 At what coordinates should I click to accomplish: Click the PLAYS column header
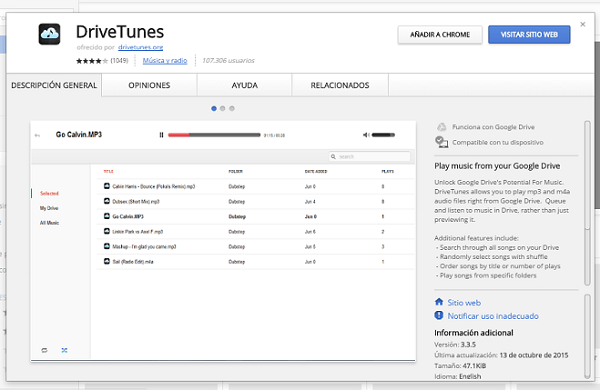[x=388, y=171]
